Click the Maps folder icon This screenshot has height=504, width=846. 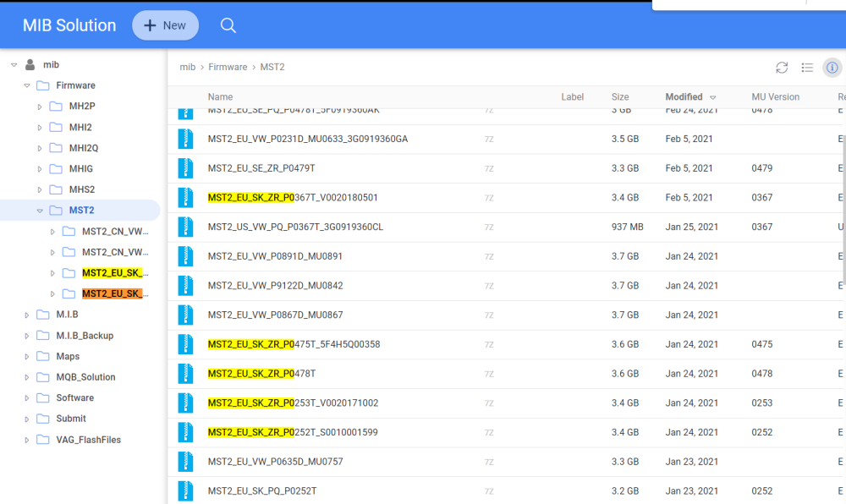pos(42,356)
